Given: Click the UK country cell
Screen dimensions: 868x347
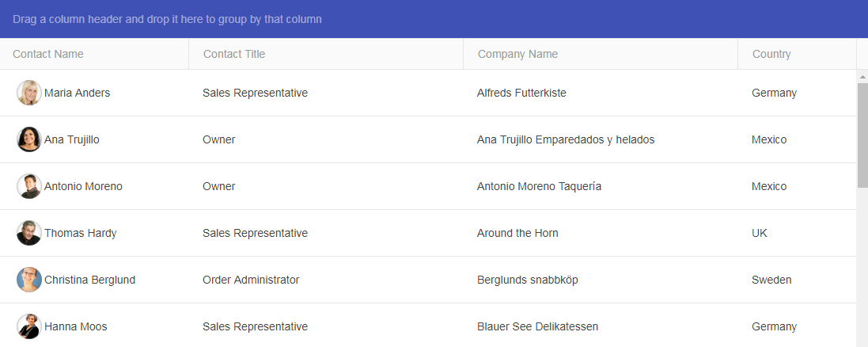Looking at the screenshot, I should (x=760, y=233).
